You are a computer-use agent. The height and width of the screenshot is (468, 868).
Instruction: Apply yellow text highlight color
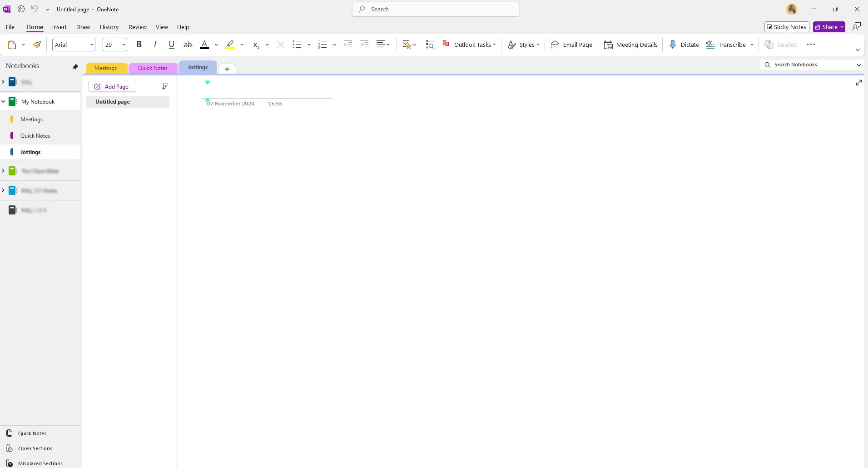click(230, 45)
